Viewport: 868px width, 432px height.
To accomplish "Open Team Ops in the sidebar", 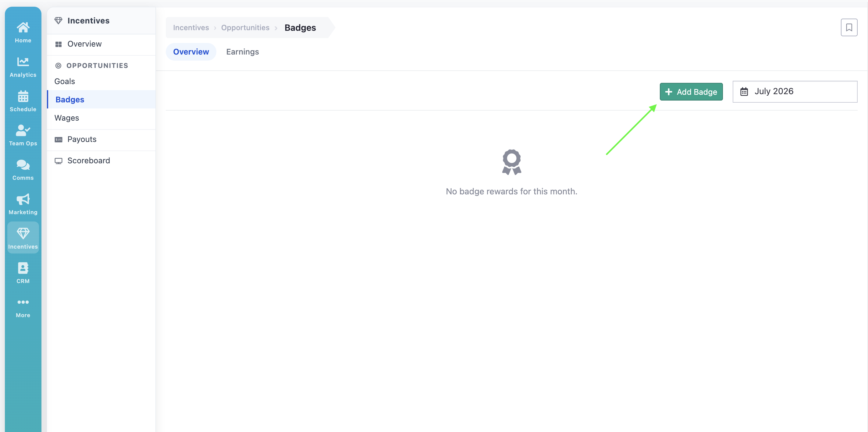I will click(23, 136).
